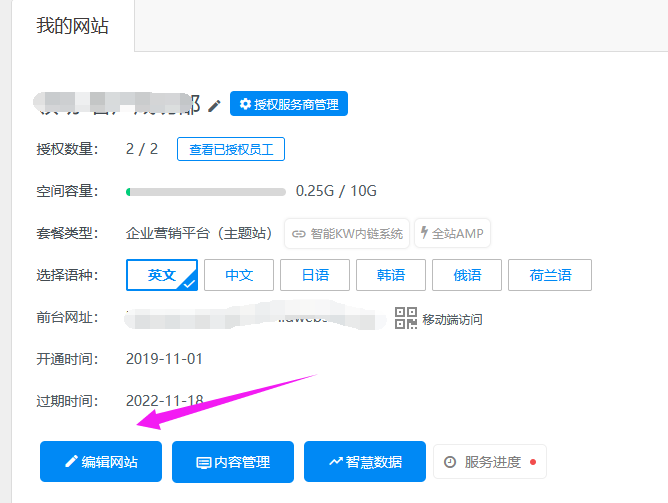
Task: Click the 2019-11-01 activation date
Action: 164,359
